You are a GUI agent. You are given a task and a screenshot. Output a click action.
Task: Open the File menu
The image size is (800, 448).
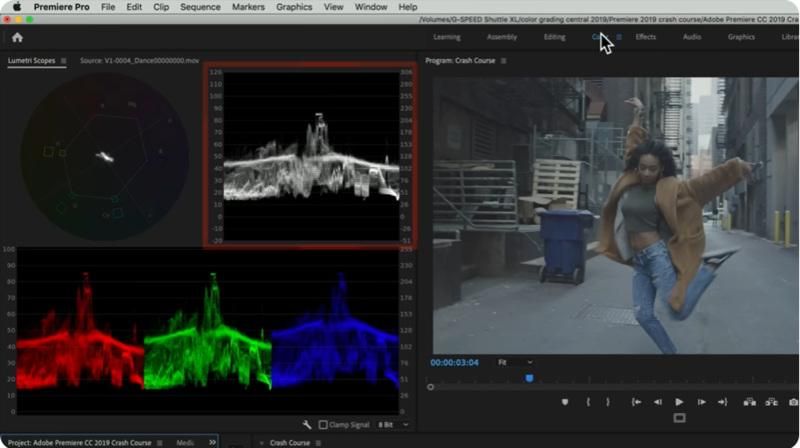pyautogui.click(x=108, y=7)
